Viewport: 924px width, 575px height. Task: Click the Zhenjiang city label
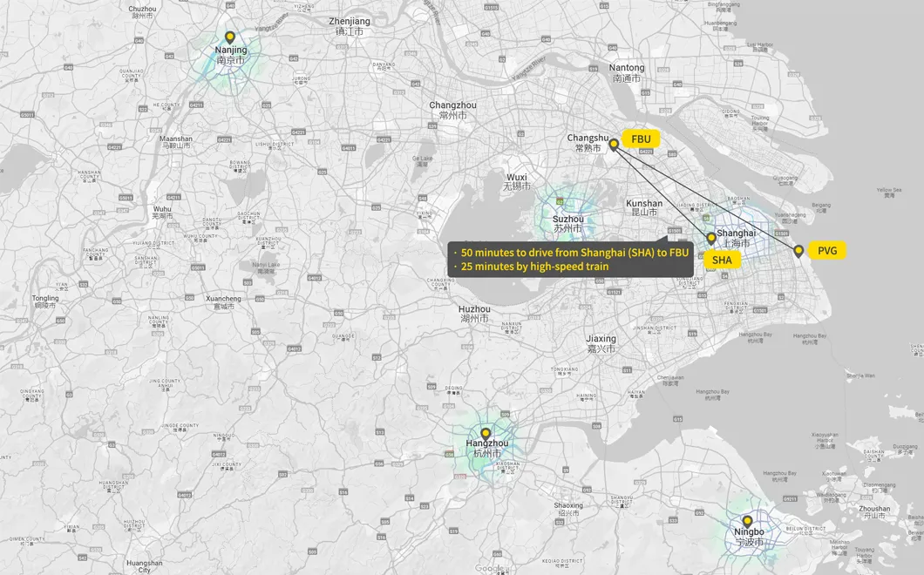(349, 25)
